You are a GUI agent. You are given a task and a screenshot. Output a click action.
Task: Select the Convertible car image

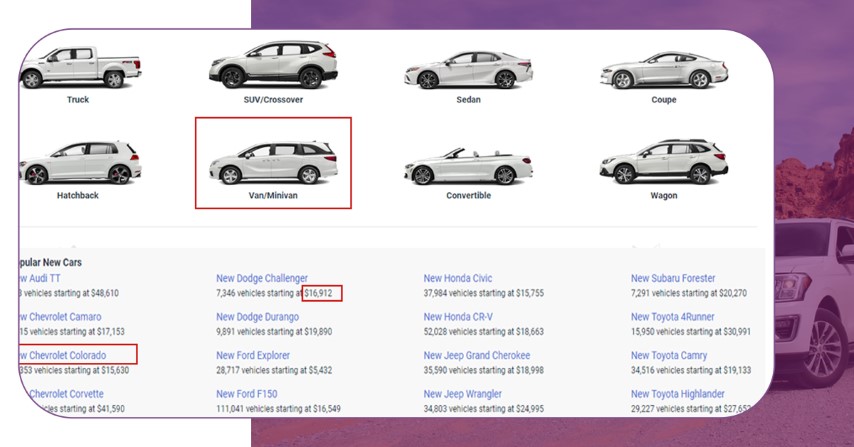click(468, 166)
